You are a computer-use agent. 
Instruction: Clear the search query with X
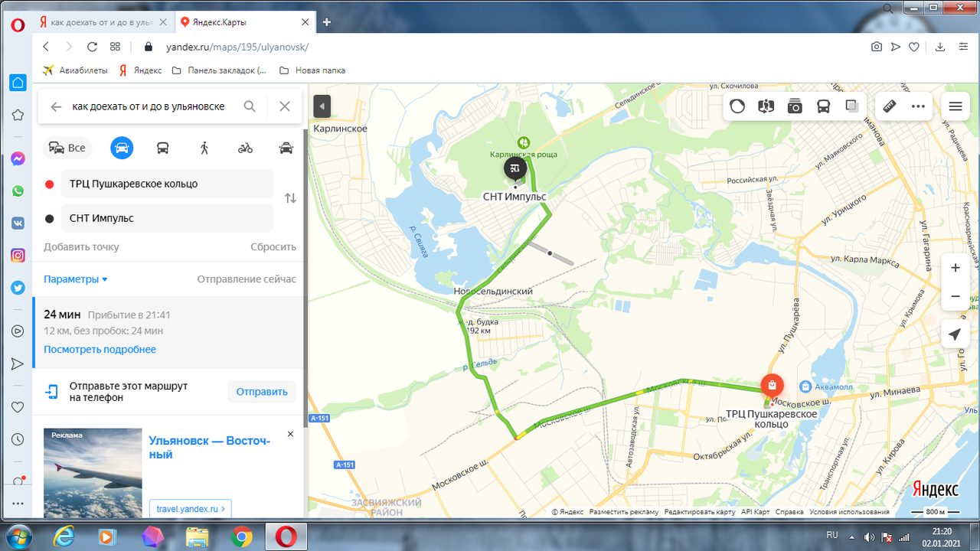pyautogui.click(x=285, y=106)
